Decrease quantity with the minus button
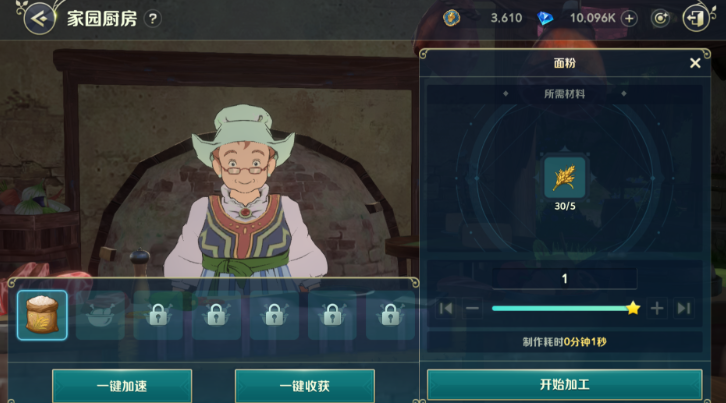 472,309
